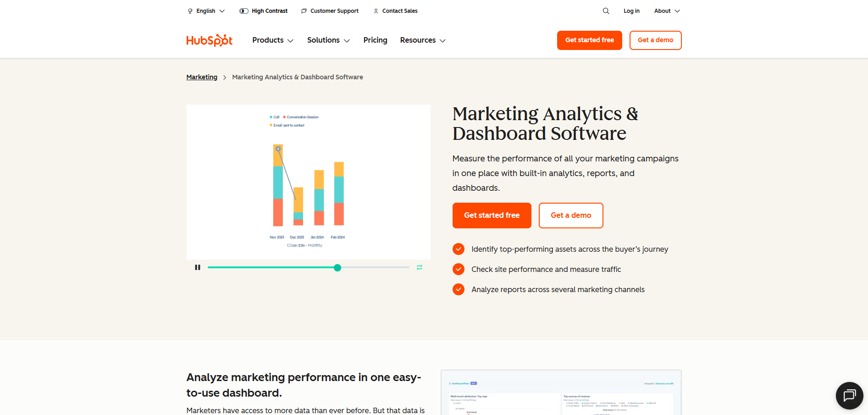Click the globe language icon
Viewport: 868px width, 415px height.
[190, 11]
